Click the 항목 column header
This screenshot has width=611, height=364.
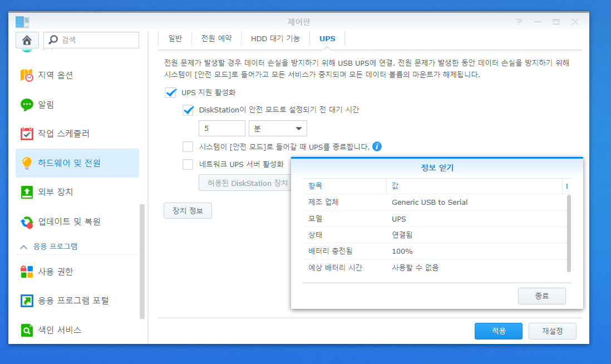(344, 186)
